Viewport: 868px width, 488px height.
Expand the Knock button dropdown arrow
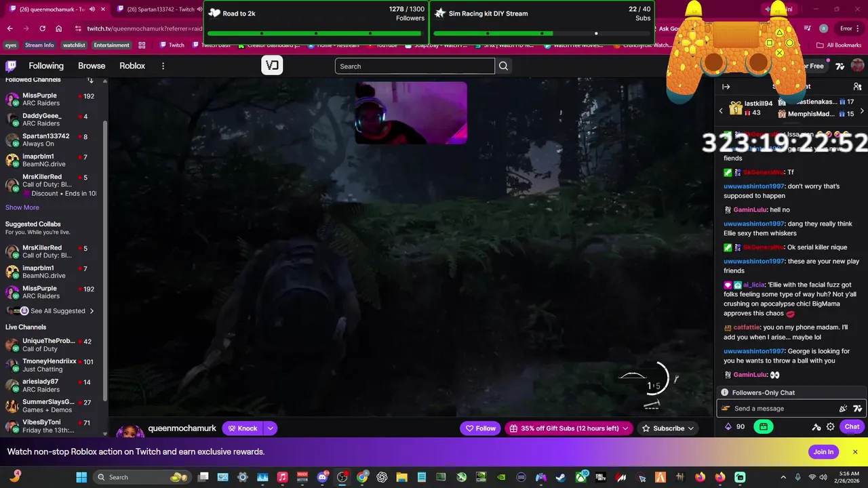pos(270,428)
